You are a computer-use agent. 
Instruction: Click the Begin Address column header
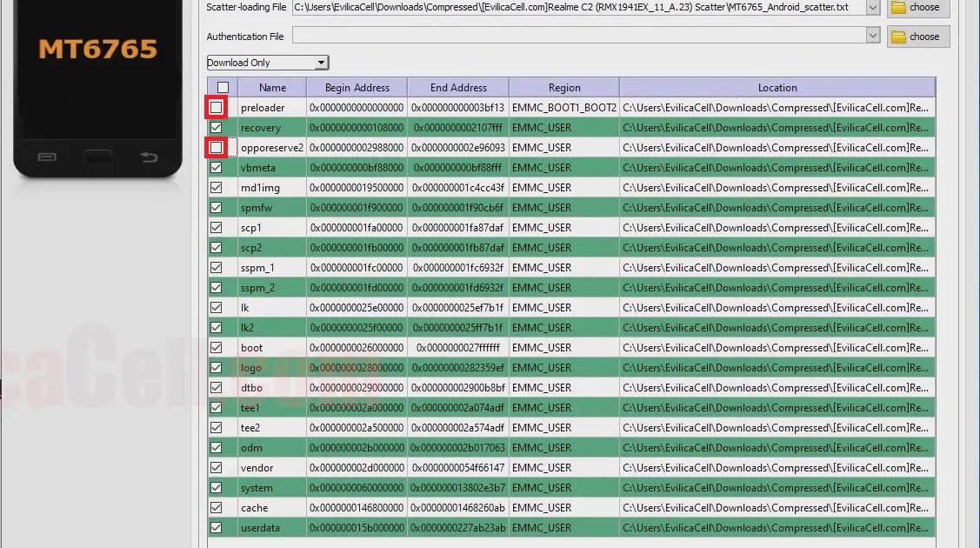357,87
